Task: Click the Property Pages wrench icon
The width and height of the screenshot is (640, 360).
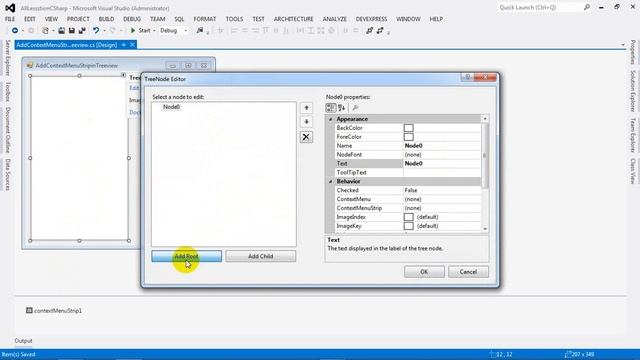Action: tap(355, 108)
